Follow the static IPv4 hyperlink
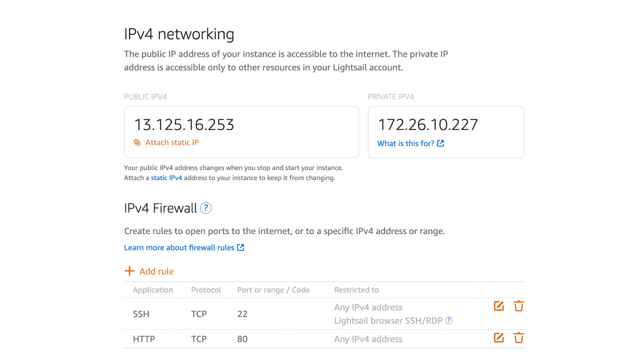The image size is (644, 362). pyautogui.click(x=166, y=178)
